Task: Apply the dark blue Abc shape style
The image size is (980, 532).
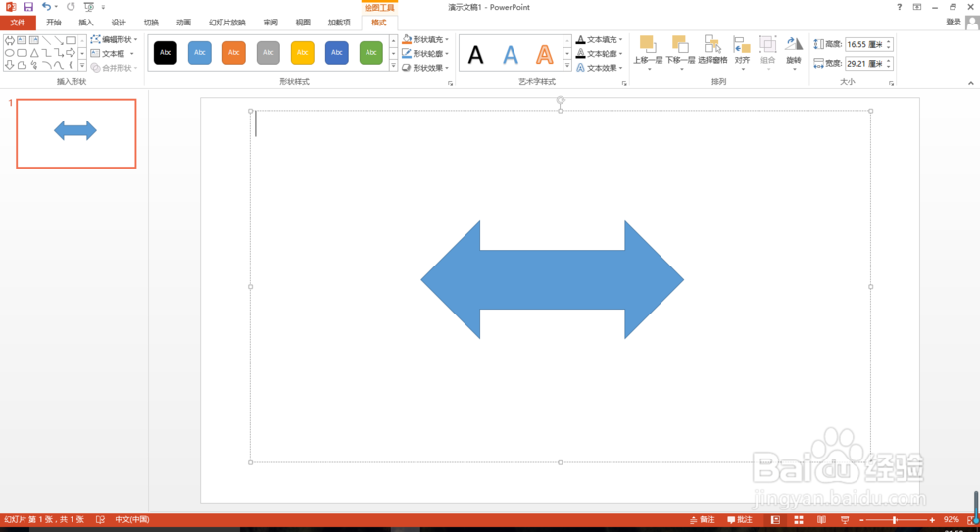Action: click(337, 53)
